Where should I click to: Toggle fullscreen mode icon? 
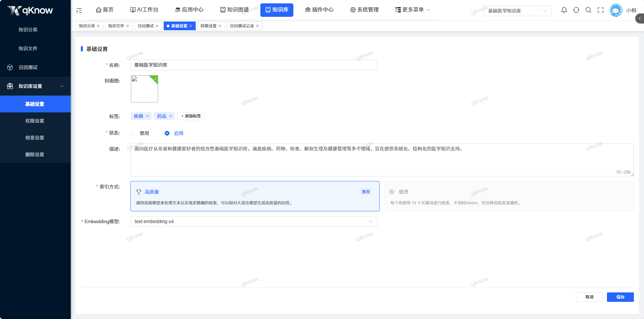point(601,10)
